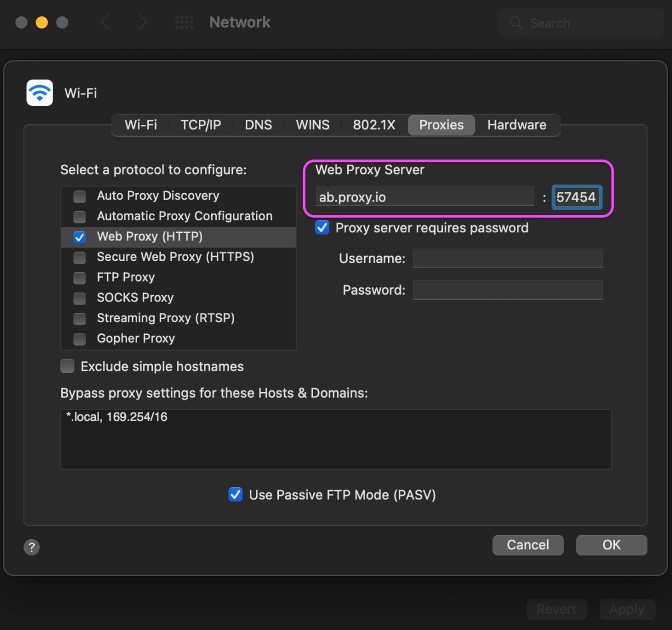Screen dimensions: 672x630
Task: Click the grid view icon in the titlebar
Action: coord(184,22)
